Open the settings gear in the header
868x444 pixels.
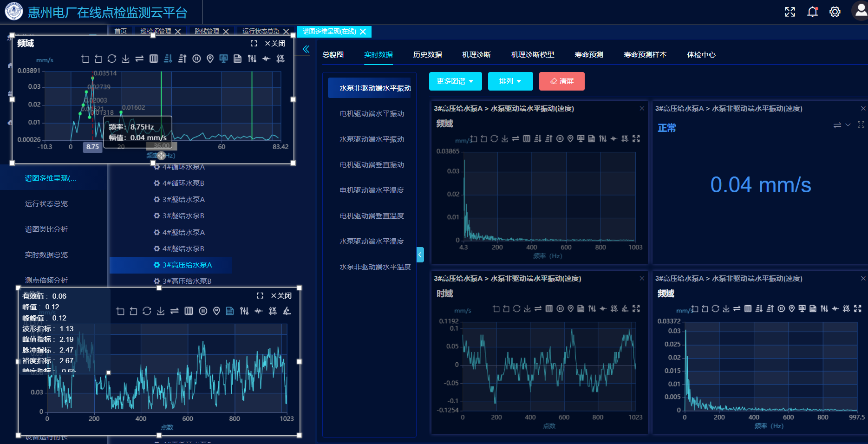click(x=835, y=12)
